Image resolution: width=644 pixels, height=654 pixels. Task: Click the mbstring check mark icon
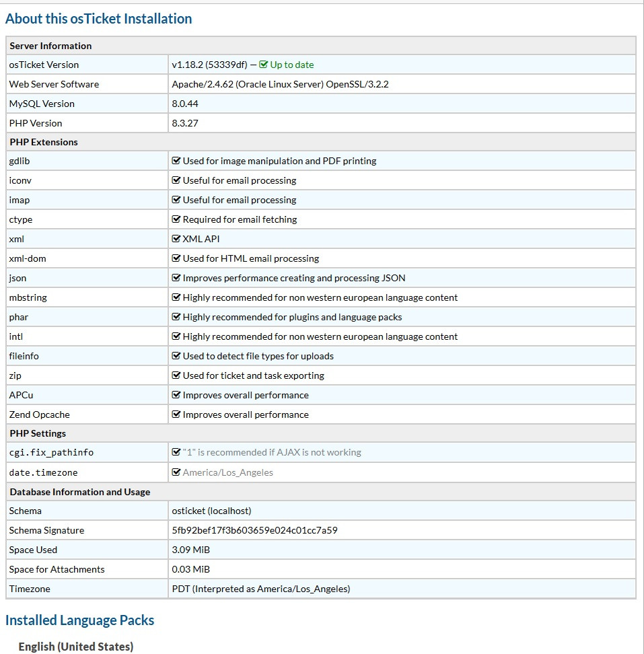tap(176, 297)
